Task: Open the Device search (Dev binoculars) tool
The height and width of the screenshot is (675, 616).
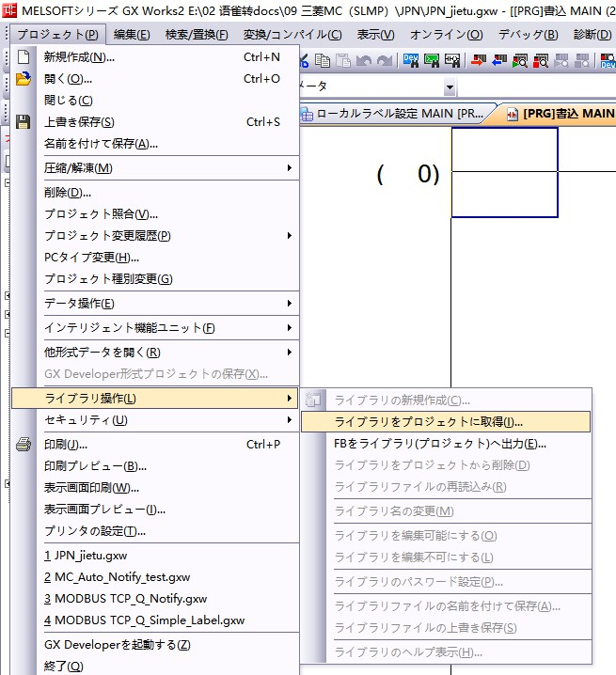Action: 411,60
